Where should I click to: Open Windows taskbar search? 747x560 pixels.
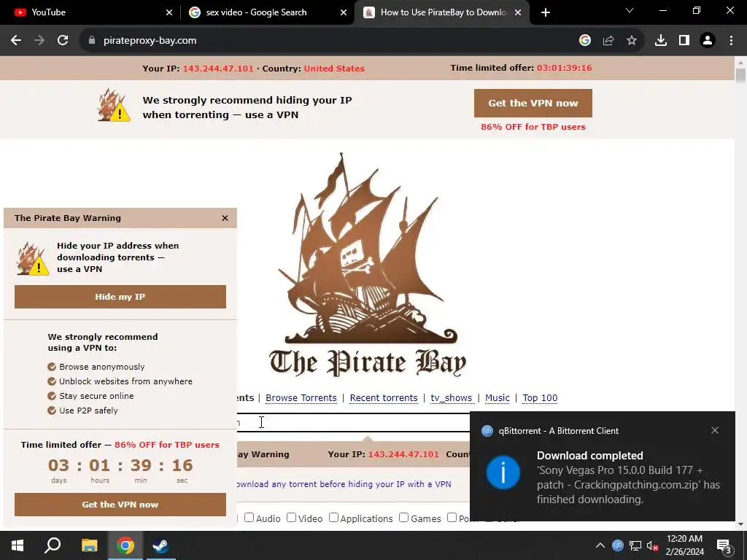pyautogui.click(x=53, y=545)
